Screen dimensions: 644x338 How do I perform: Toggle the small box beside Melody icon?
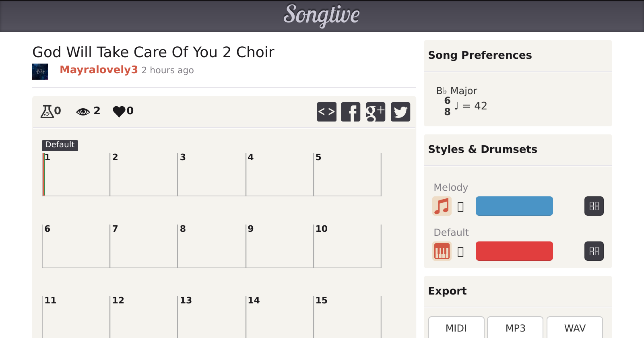tap(461, 207)
